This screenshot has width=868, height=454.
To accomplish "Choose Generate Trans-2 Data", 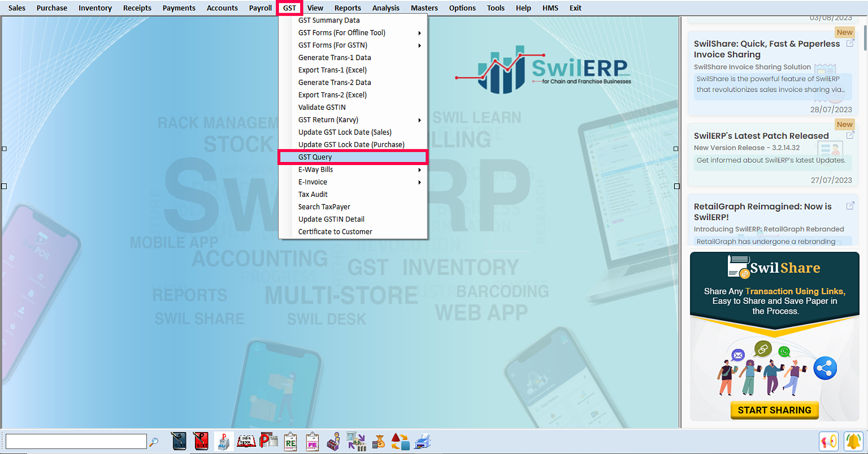I will 353,82.
